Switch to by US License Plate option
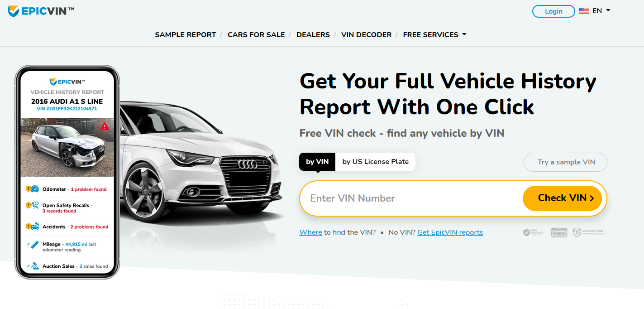The image size is (644, 309). (x=375, y=162)
